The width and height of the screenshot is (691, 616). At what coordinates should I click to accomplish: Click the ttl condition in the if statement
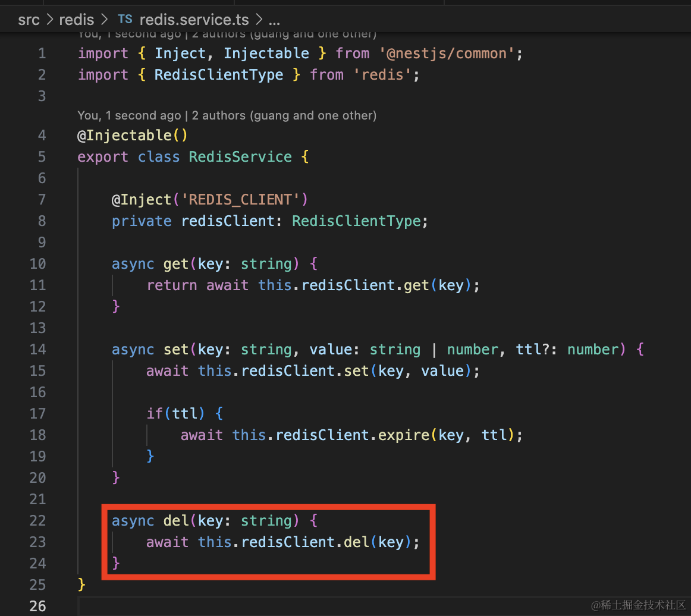pos(184,414)
